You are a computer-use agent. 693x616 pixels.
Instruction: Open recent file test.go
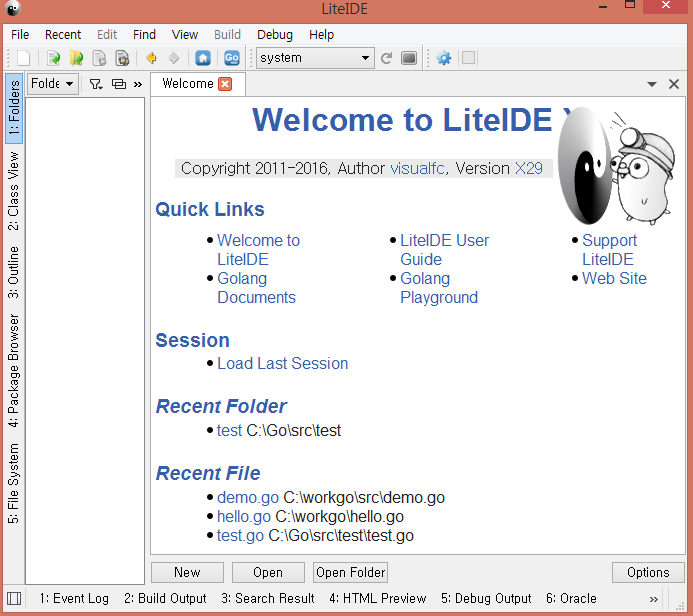click(240, 536)
